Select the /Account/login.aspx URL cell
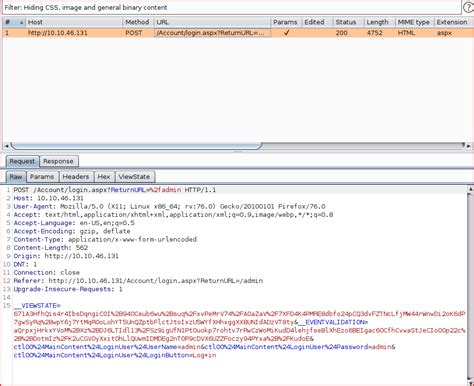 click(x=212, y=33)
